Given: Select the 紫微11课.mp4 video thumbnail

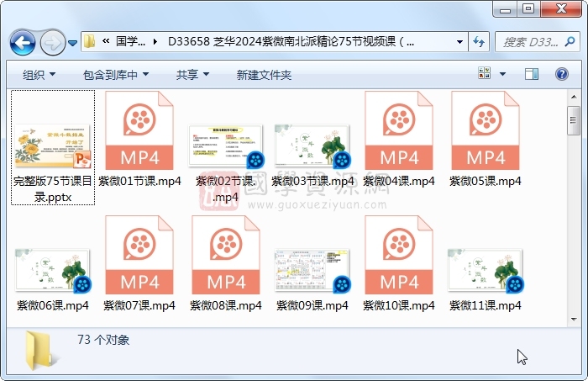Looking at the screenshot, I should pyautogui.click(x=486, y=270).
